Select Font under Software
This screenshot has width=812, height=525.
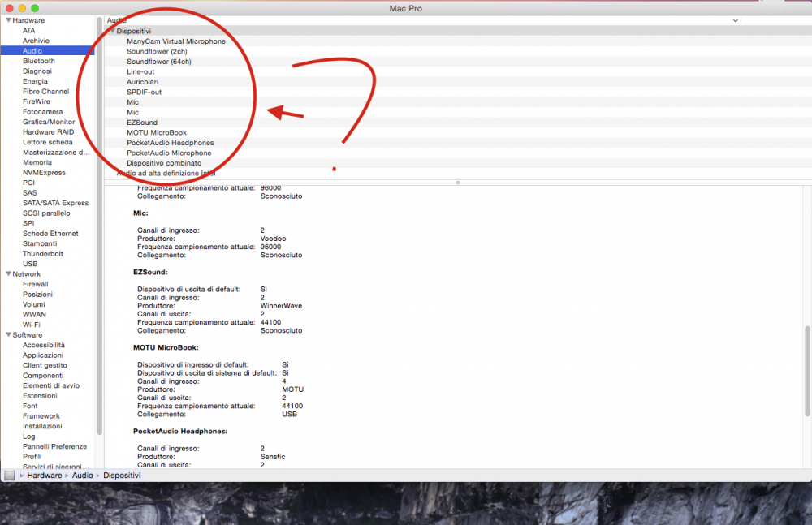[x=30, y=406]
